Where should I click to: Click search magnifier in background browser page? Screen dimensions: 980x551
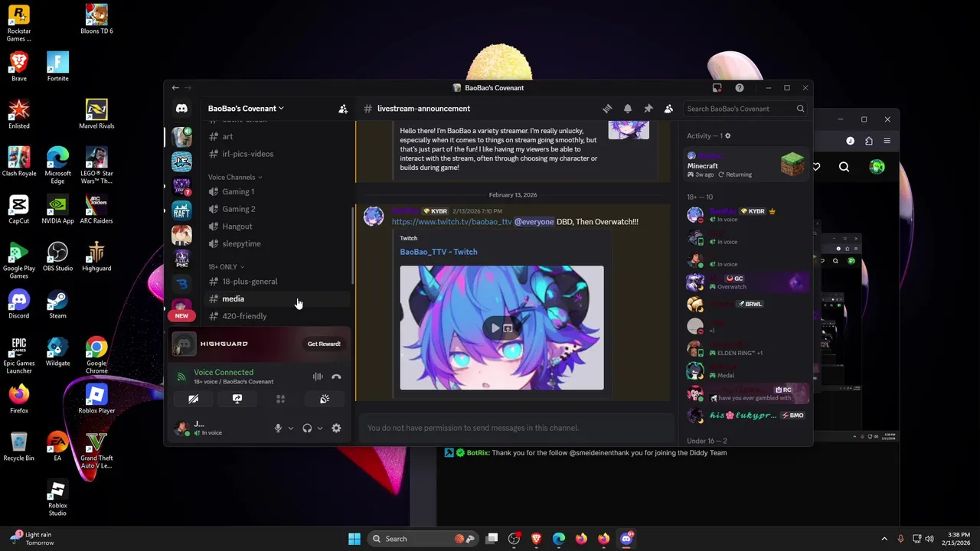pyautogui.click(x=844, y=167)
